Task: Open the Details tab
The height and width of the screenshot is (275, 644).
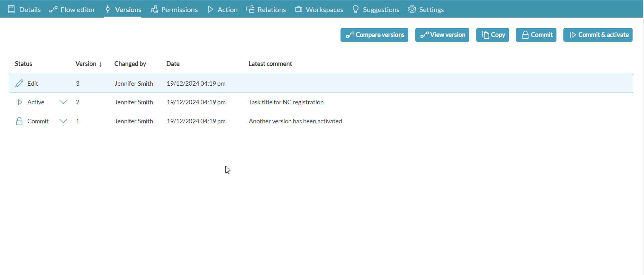Action: point(24,10)
